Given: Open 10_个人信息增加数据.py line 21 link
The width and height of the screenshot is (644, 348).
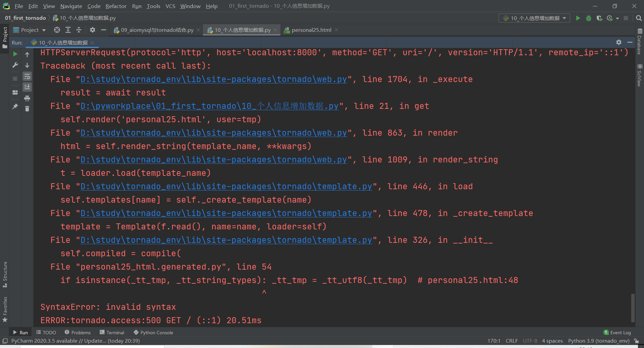Looking at the screenshot, I should (x=210, y=106).
